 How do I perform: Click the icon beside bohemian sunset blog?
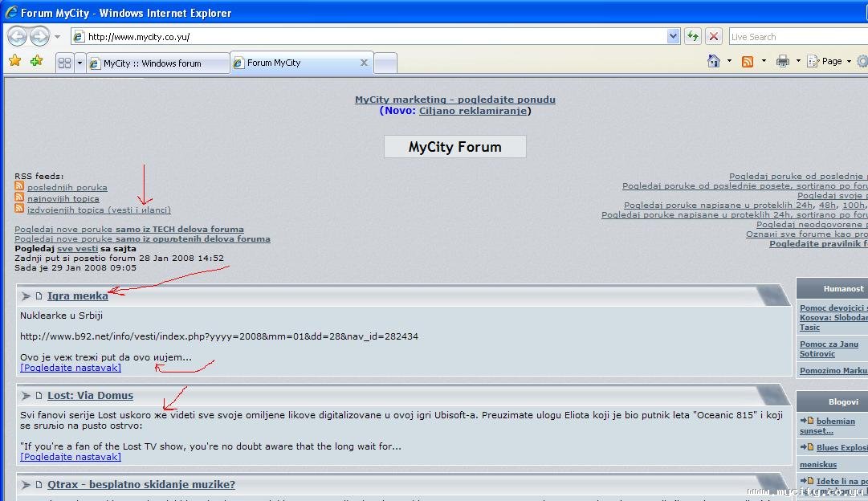806,421
